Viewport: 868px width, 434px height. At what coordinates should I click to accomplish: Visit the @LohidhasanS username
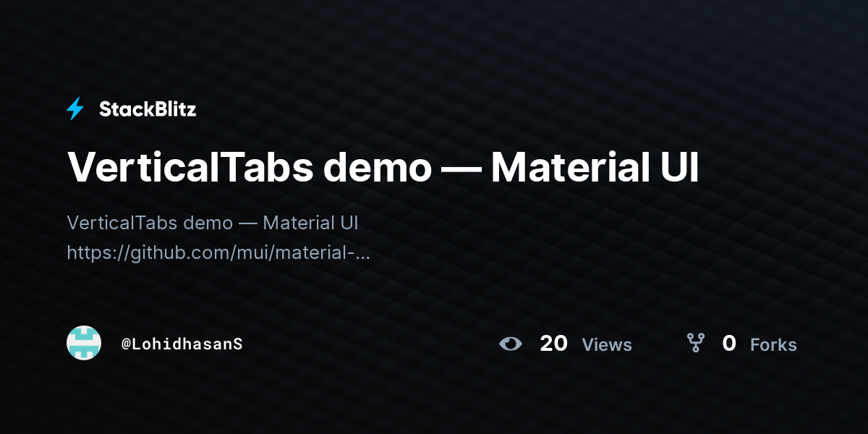click(182, 344)
